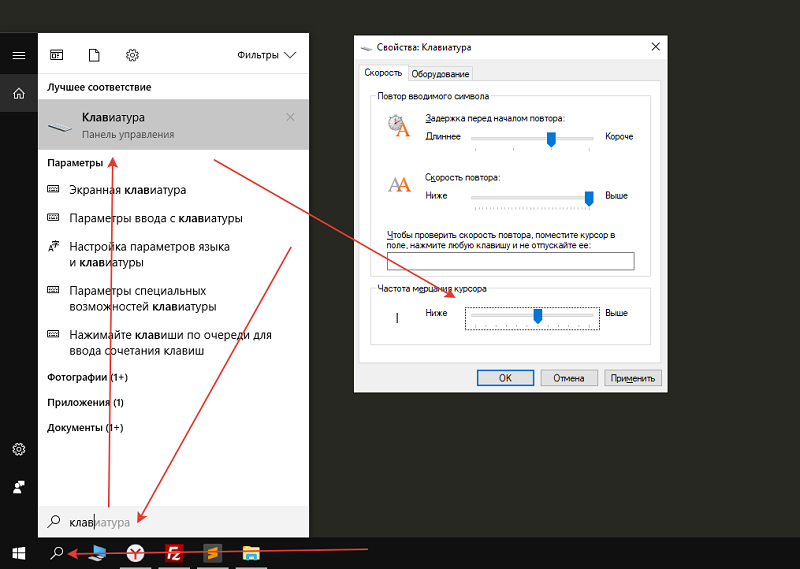Expand the Приложения (1) category
Screen dimensions: 800x569
point(85,402)
